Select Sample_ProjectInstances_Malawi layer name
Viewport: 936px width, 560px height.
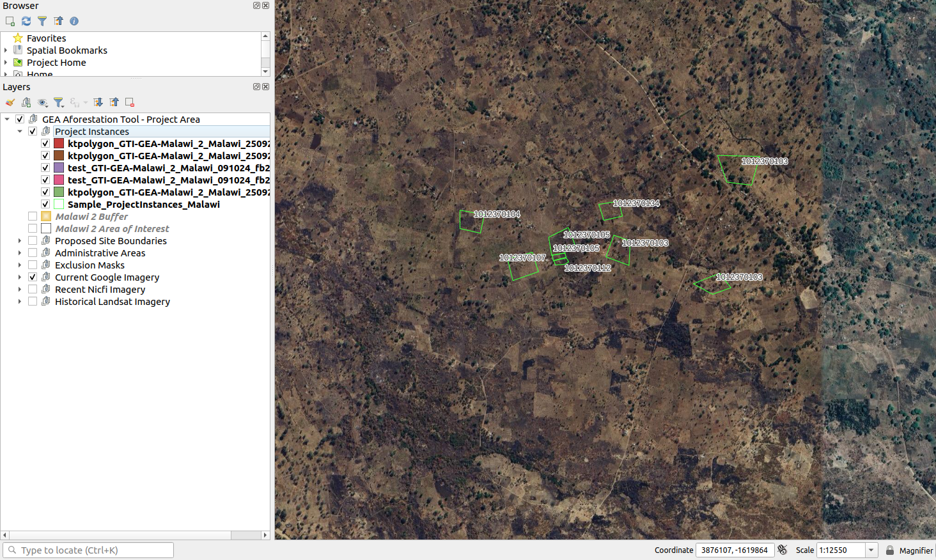tap(144, 205)
